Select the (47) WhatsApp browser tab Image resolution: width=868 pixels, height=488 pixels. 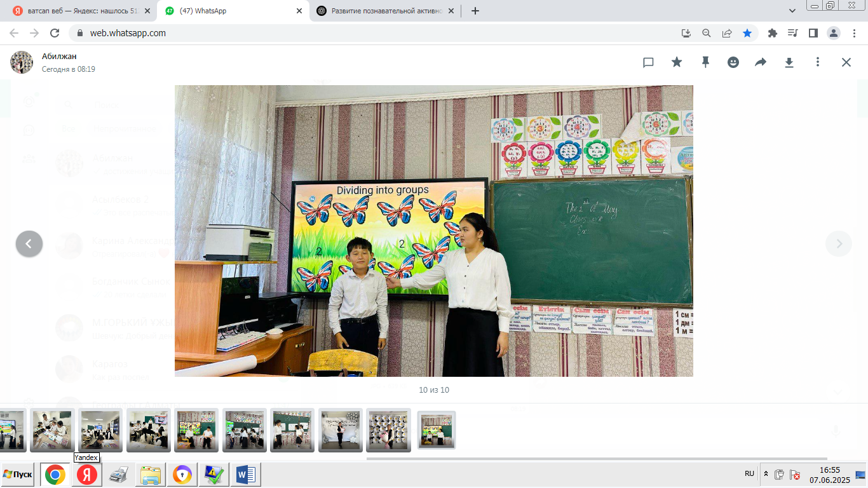(x=234, y=11)
